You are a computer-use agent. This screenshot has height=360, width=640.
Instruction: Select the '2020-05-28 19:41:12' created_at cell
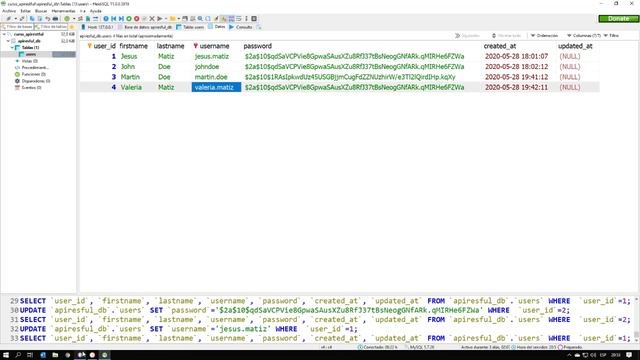click(516, 77)
